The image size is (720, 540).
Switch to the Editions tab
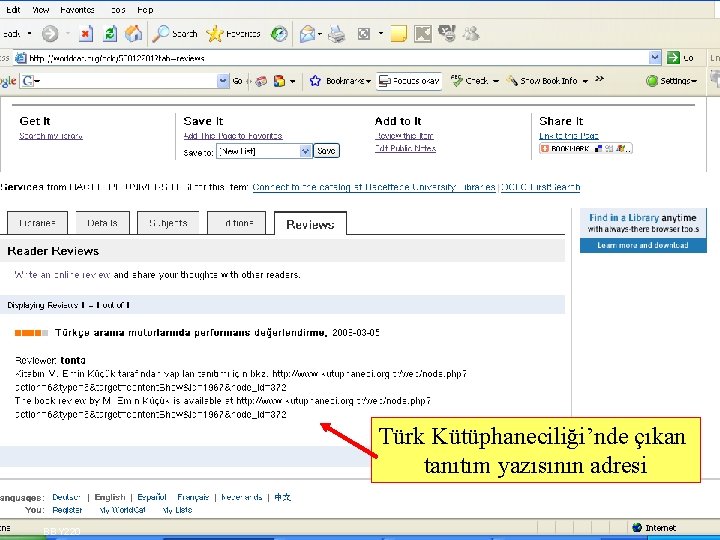(x=236, y=223)
